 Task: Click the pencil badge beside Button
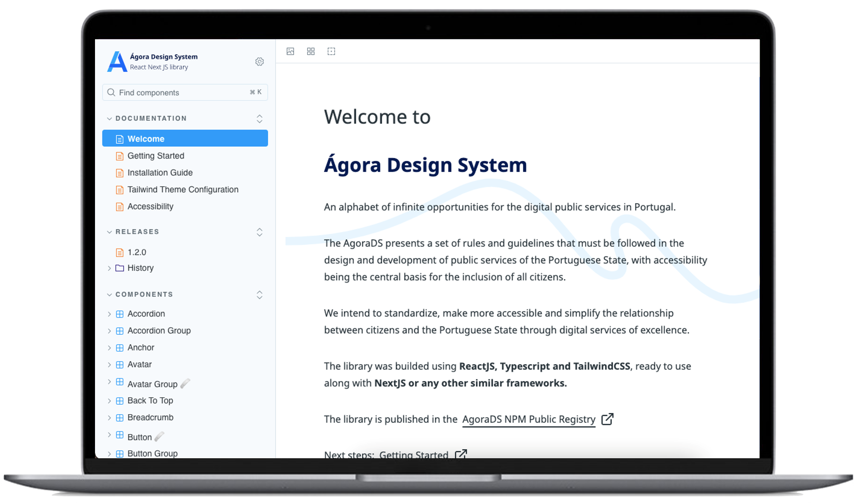click(x=159, y=436)
